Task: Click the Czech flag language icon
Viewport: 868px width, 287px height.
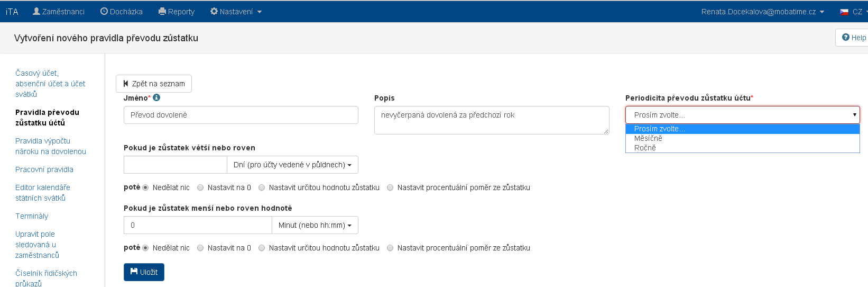Action: [x=844, y=12]
